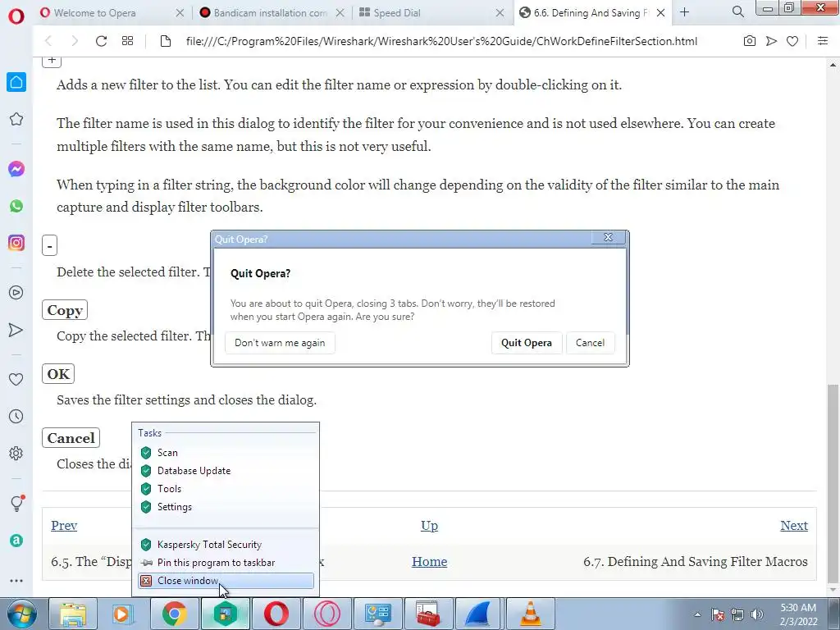Close the Speed Dial tab

500,13
